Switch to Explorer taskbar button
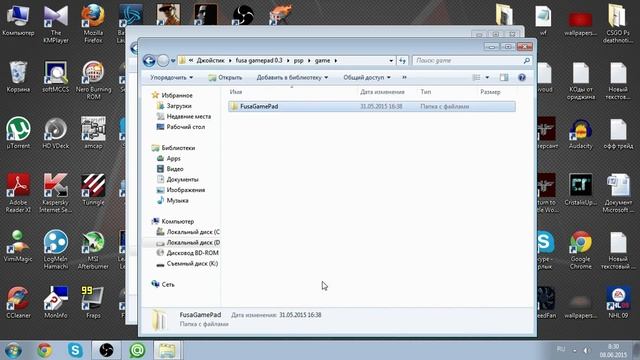Image resolution: width=640 pixels, height=360 pixels. [167, 351]
